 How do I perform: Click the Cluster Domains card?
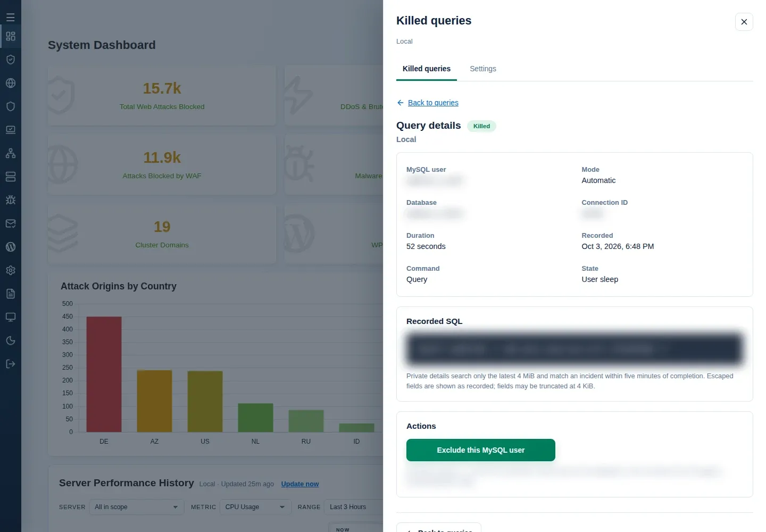[162, 234]
